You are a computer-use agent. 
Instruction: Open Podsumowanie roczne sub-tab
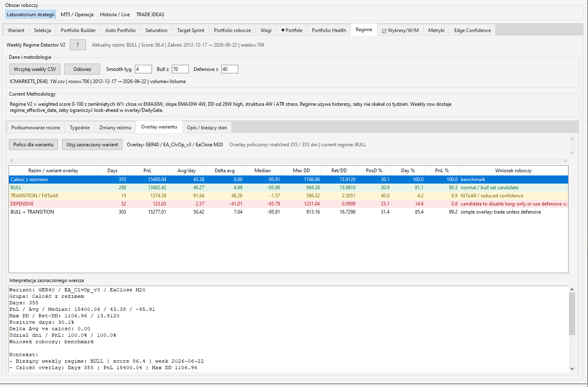click(x=36, y=128)
